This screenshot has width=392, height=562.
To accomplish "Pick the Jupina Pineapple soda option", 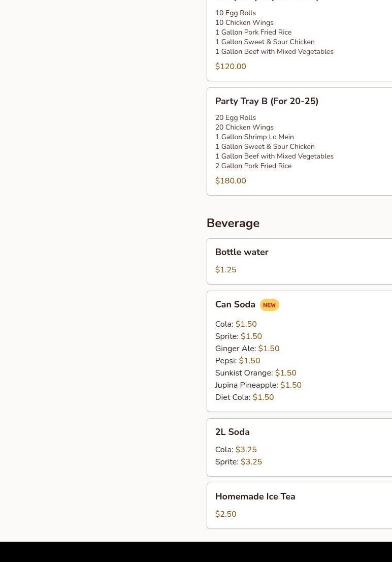I will point(258,385).
